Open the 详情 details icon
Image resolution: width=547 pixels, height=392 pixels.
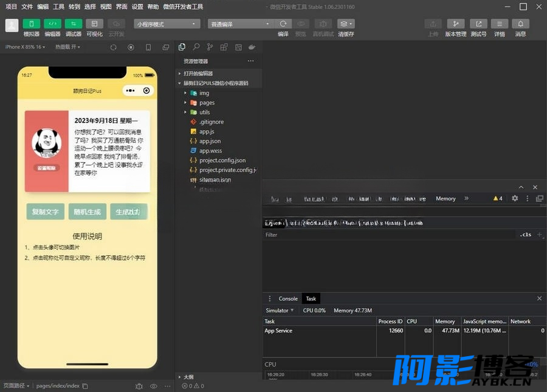pyautogui.click(x=500, y=24)
